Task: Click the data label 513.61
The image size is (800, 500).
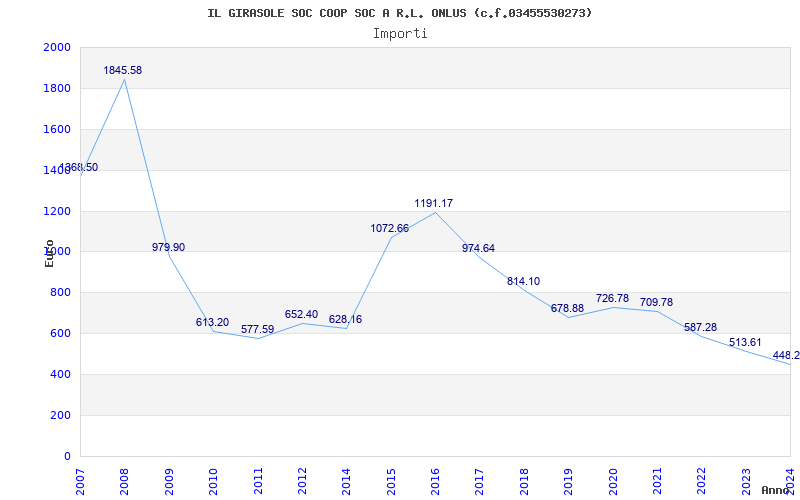Action: coord(745,343)
